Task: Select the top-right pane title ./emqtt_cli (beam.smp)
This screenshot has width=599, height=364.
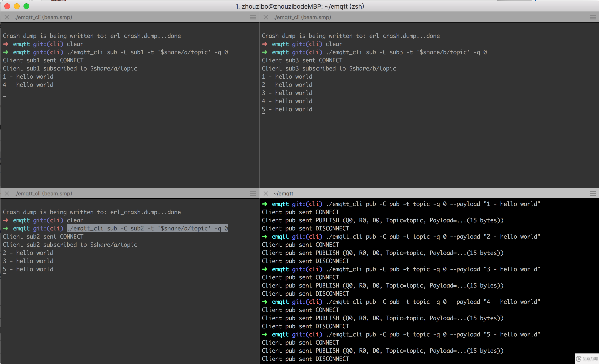Action: 302,17
